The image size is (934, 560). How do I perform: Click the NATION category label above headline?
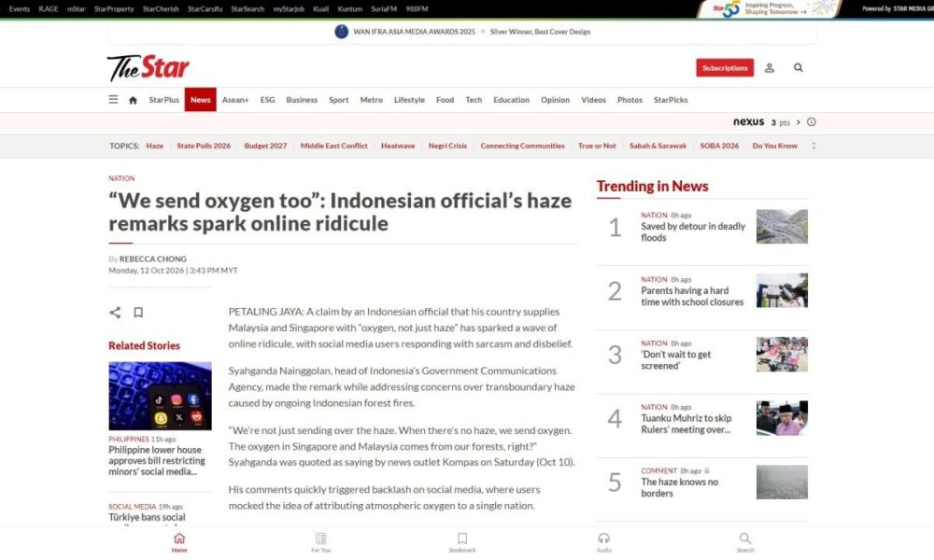tap(121, 178)
